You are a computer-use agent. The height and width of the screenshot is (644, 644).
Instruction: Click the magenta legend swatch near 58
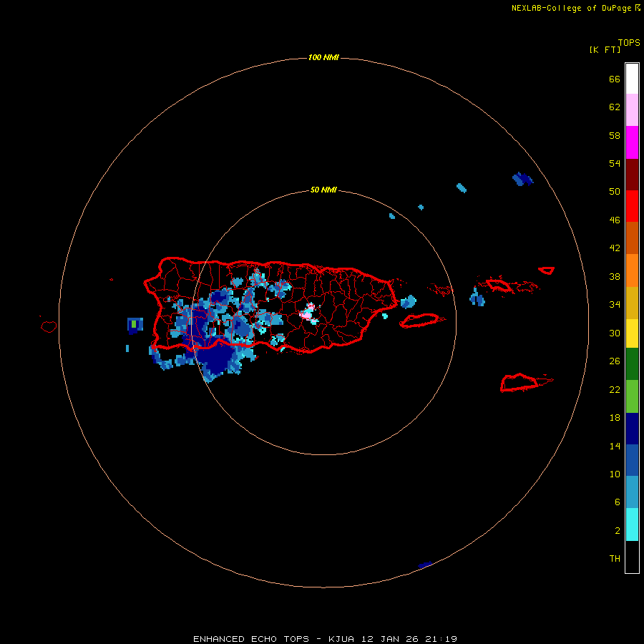[x=632, y=142]
